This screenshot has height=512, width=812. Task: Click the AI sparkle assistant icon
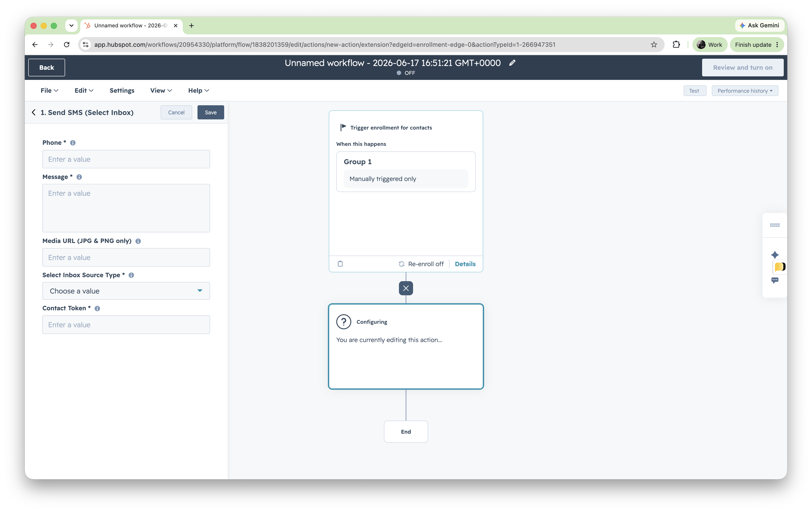click(x=774, y=255)
